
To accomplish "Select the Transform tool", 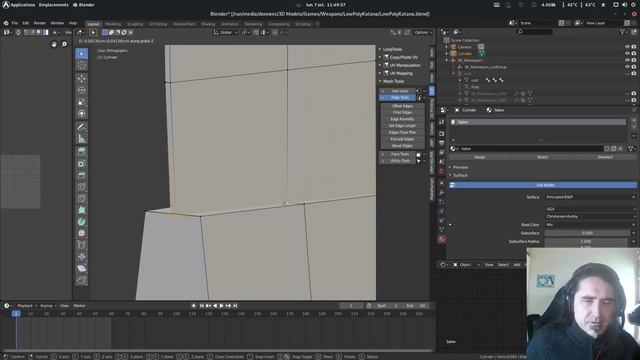I will tap(82, 114).
